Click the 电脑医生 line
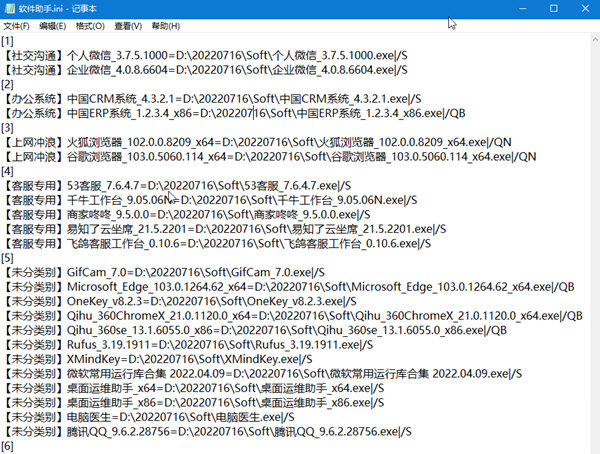Screen dimensions: 600x454 point(148,417)
